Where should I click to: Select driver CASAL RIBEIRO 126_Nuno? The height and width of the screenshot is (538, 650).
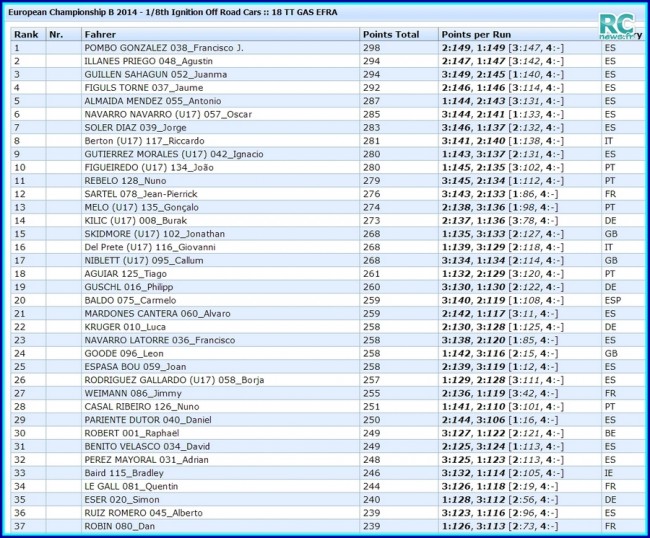pyautogui.click(x=142, y=407)
